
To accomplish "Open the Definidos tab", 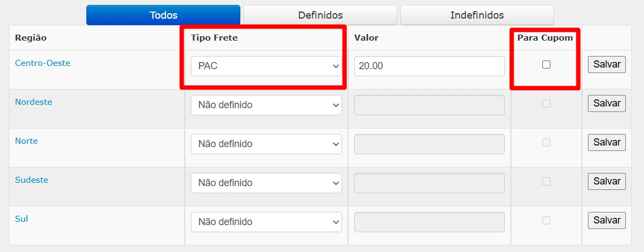I will (x=321, y=15).
